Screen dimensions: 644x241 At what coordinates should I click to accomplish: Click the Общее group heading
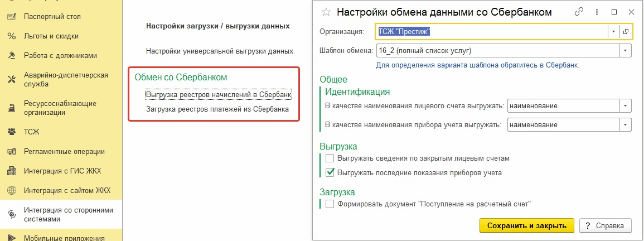click(333, 79)
